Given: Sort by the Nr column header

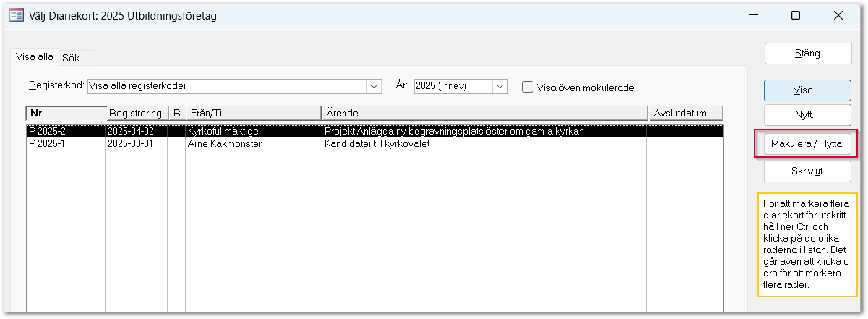Looking at the screenshot, I should (66, 114).
